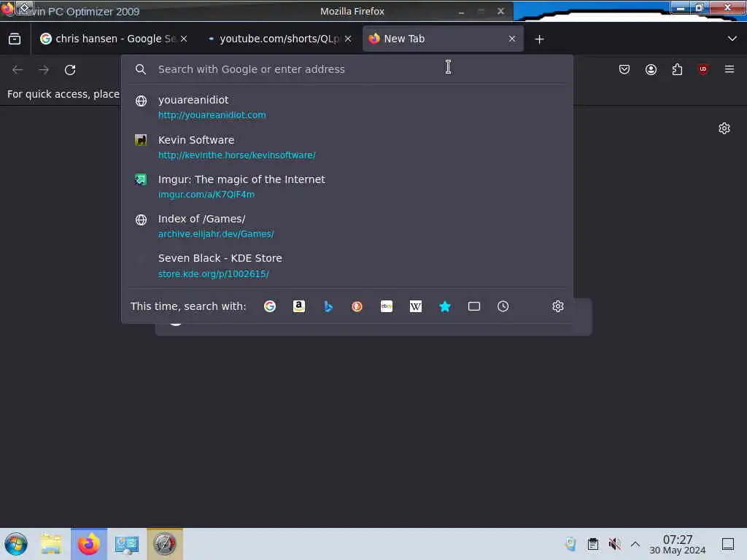Open a new tab with plus button
Screen dimensions: 747x560
pos(539,39)
